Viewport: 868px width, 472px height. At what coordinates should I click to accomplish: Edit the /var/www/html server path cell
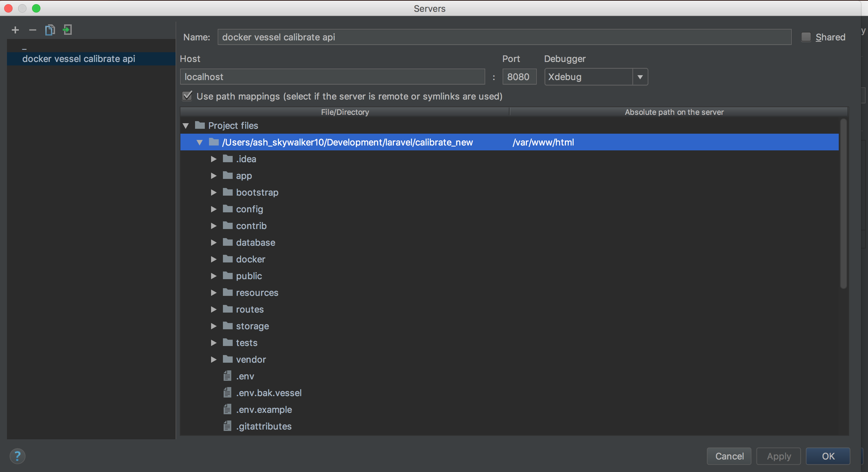click(x=674, y=142)
